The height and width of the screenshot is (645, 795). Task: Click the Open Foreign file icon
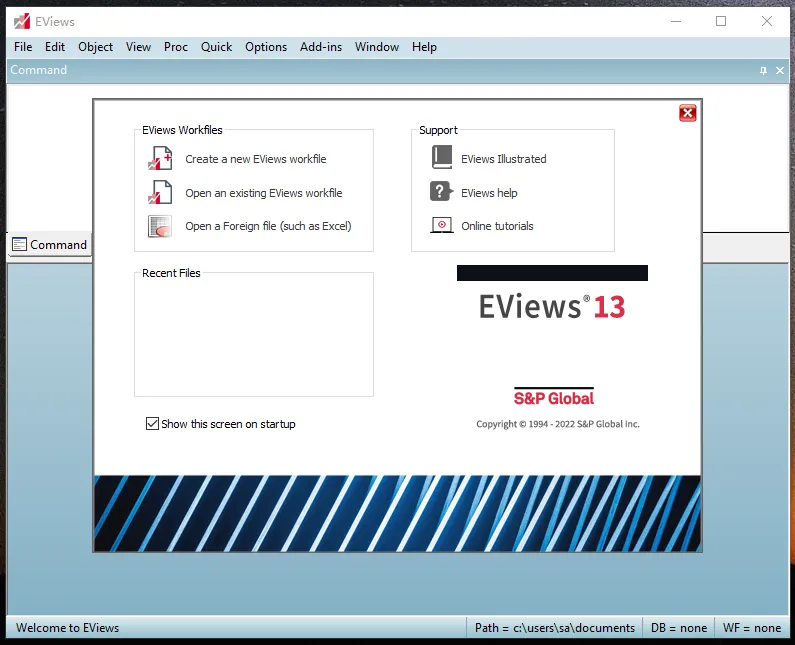pos(160,226)
